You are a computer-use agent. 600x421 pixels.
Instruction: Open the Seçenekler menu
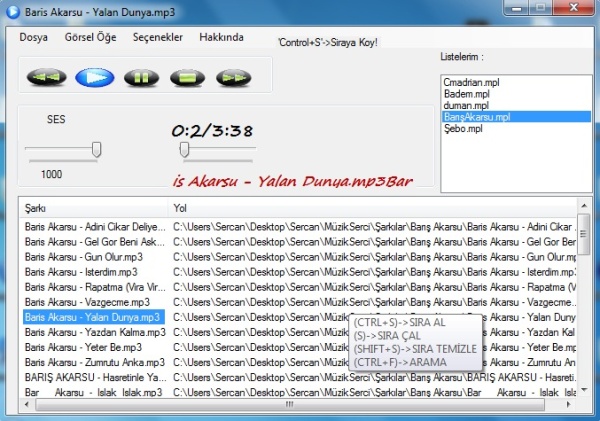point(158,37)
